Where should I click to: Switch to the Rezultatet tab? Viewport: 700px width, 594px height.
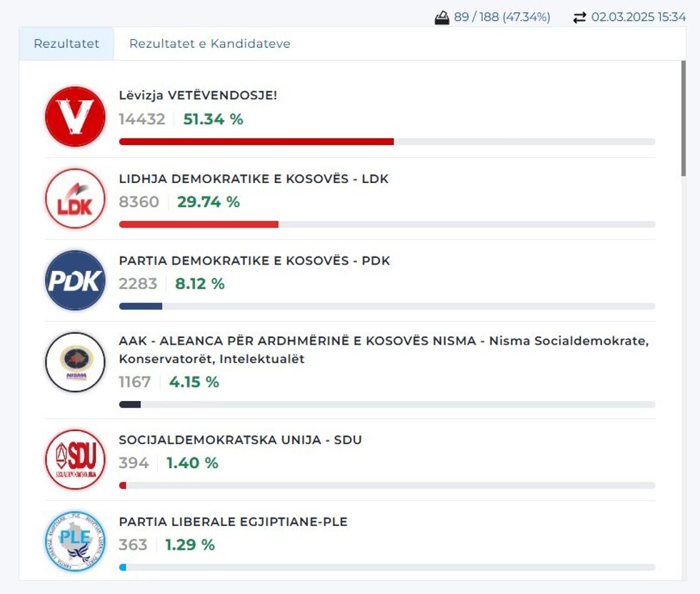point(66,44)
